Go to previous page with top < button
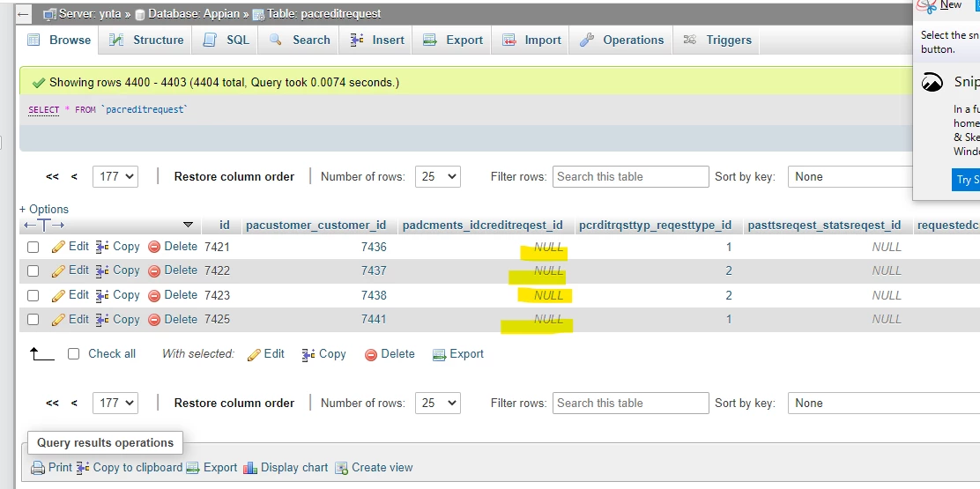This screenshot has width=980, height=489. coord(74,177)
